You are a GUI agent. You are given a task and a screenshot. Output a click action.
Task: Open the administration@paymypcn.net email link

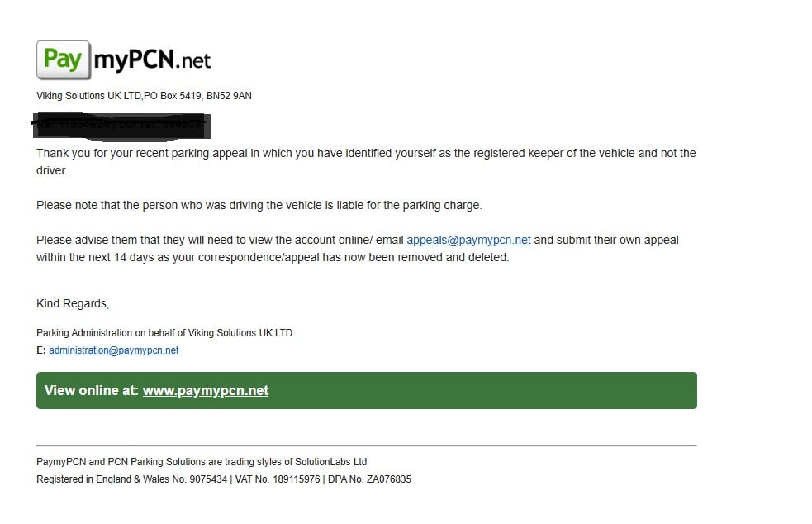(x=113, y=350)
